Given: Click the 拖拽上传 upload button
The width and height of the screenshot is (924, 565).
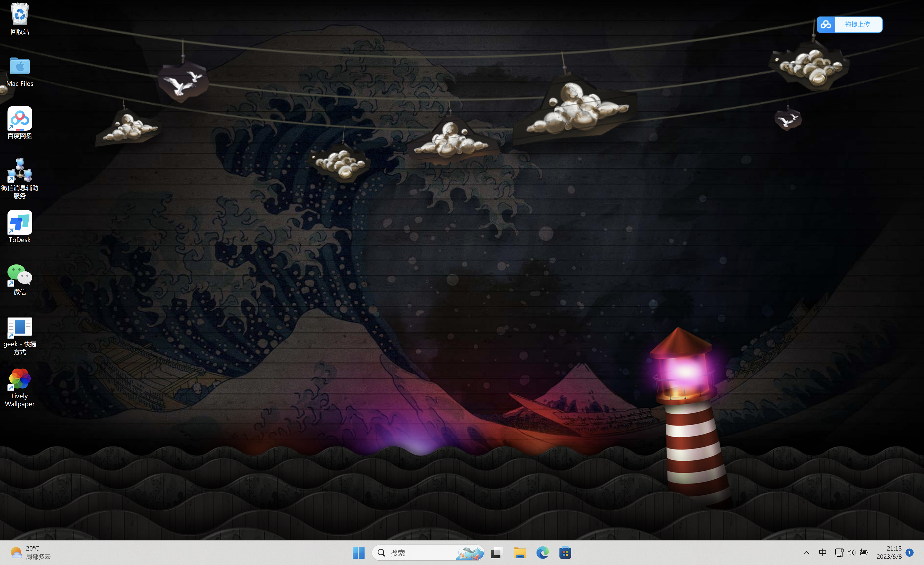Looking at the screenshot, I should [x=857, y=24].
